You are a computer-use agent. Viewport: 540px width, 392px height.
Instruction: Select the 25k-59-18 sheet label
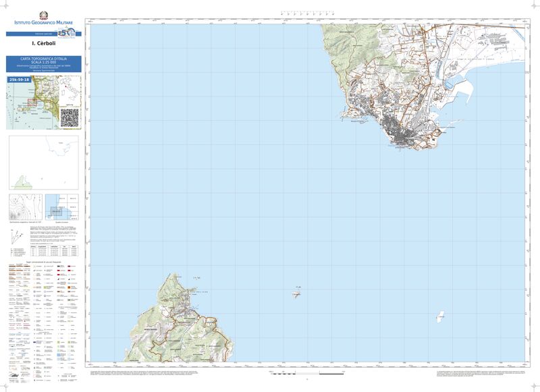[x=19, y=80]
